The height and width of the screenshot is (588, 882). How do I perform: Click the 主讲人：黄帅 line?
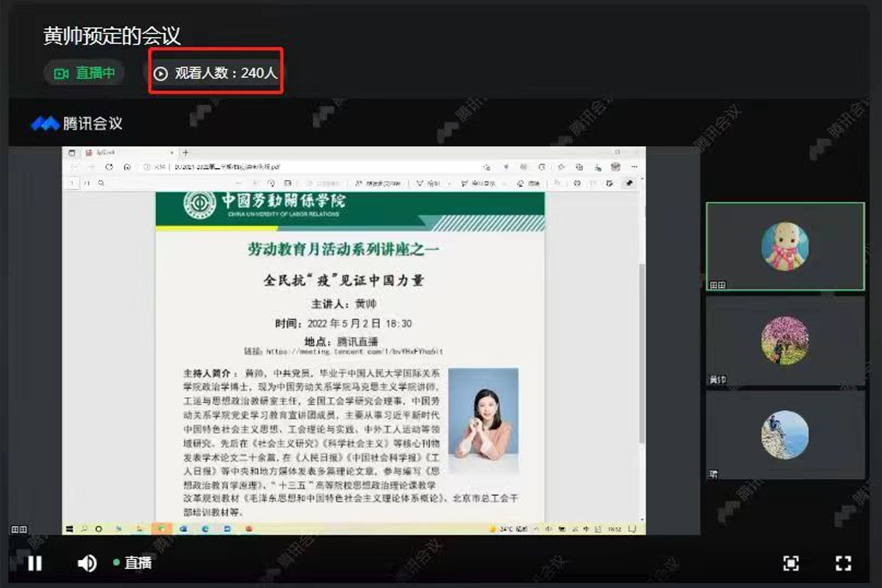(344, 303)
